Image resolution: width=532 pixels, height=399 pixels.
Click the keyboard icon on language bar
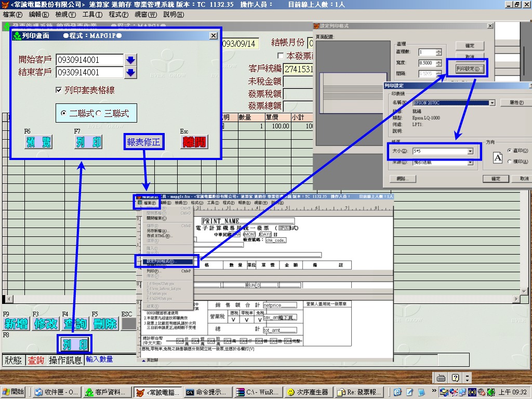click(x=441, y=378)
